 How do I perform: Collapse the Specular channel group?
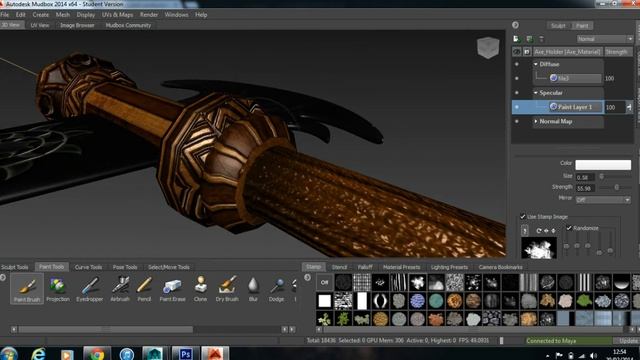click(x=536, y=93)
